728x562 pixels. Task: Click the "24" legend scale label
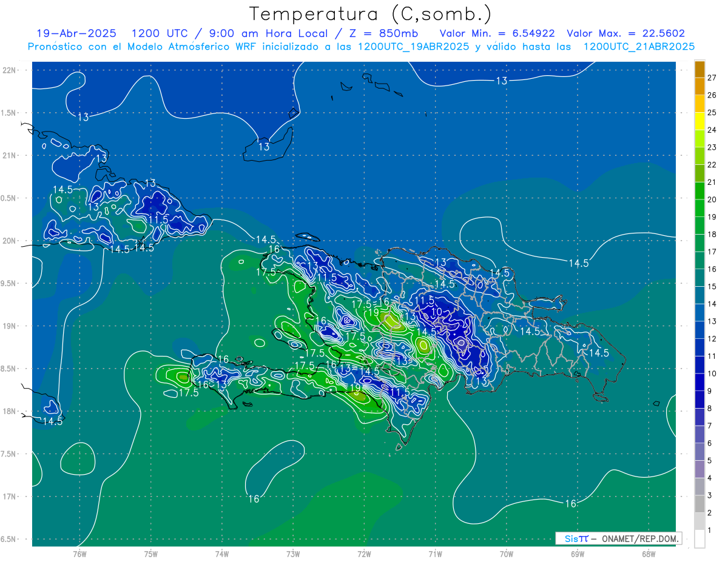712,130
